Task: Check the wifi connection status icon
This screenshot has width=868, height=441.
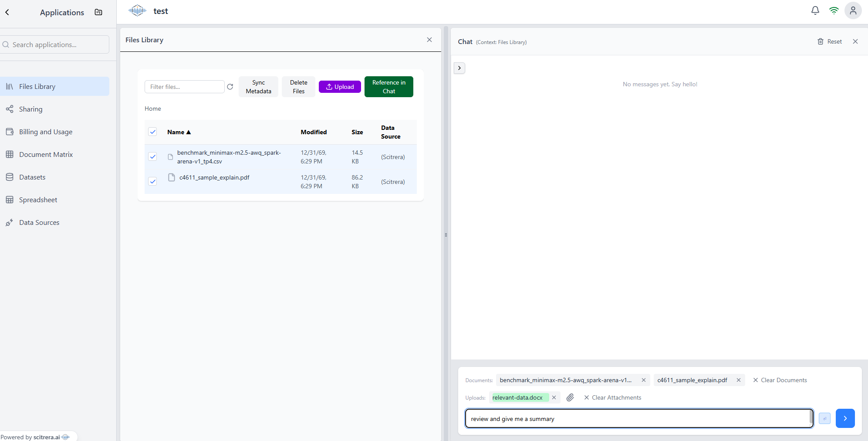Action: pyautogui.click(x=834, y=10)
